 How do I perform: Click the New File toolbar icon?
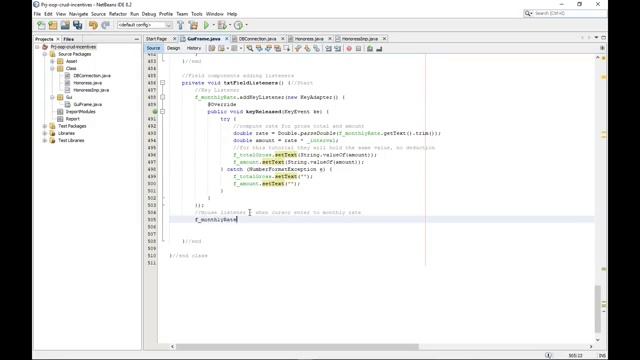coord(41,25)
